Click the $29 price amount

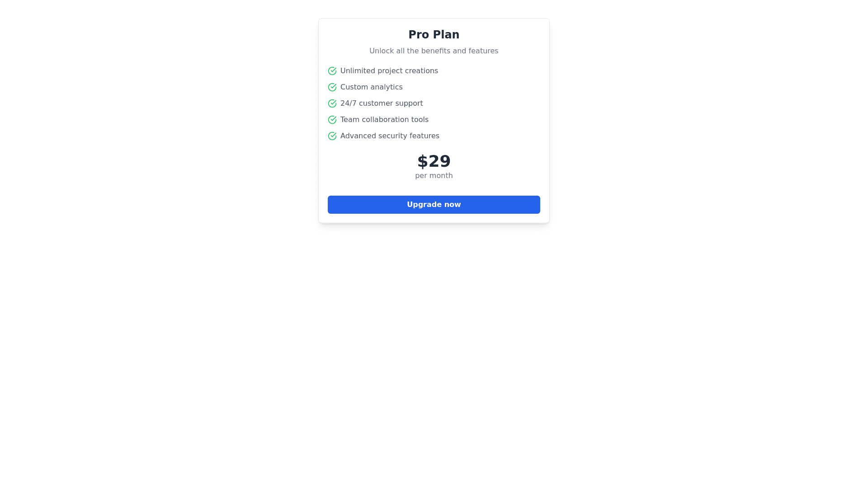pyautogui.click(x=434, y=161)
